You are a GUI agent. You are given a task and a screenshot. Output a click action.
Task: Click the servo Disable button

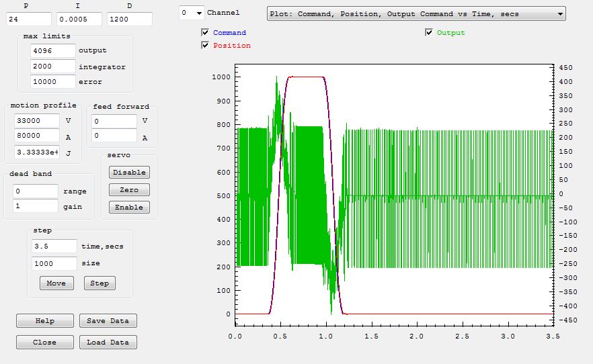[129, 173]
